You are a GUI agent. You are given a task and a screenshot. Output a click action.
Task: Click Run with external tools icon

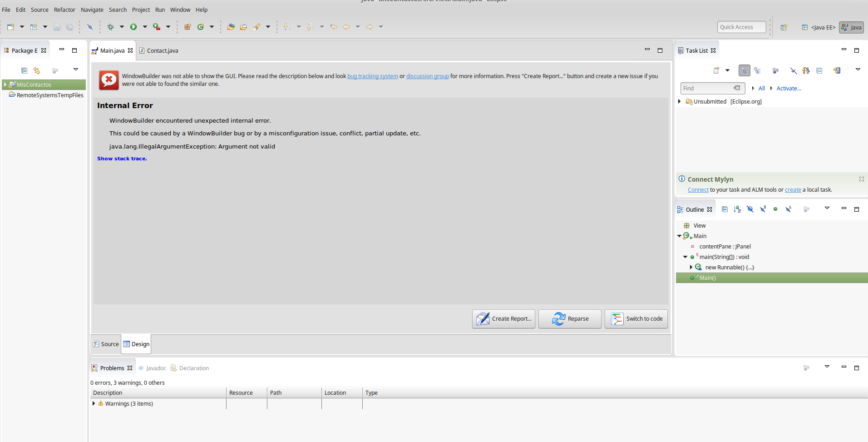[x=157, y=27]
